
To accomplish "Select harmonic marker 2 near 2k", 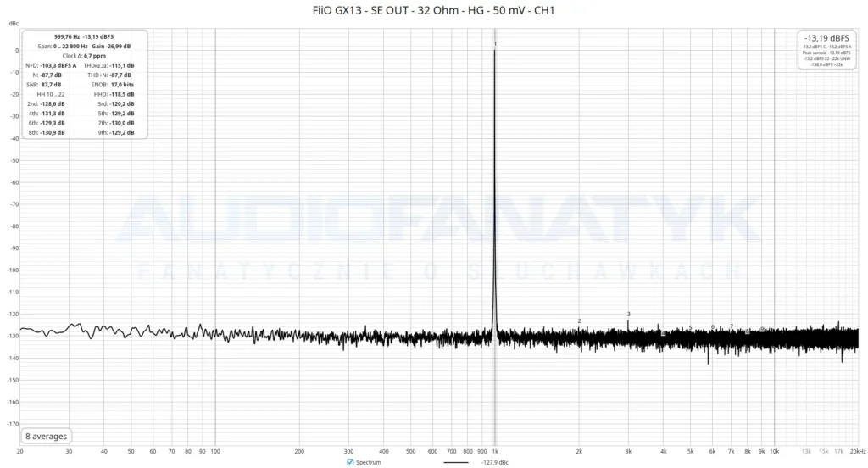I will [x=579, y=320].
